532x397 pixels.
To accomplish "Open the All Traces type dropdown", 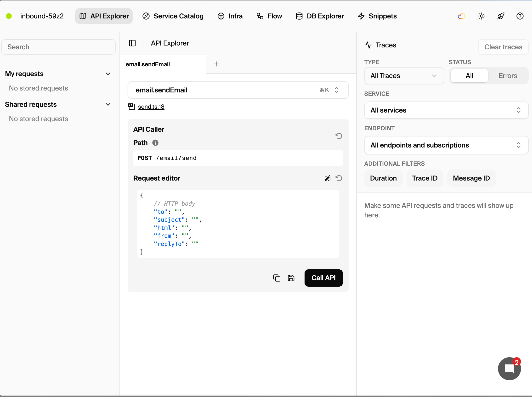I will [404, 76].
